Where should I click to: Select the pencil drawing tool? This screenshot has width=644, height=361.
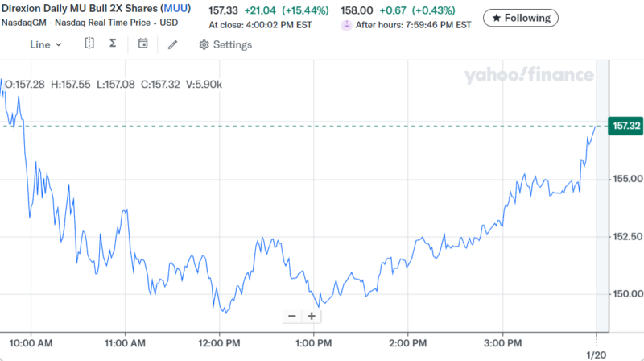(172, 44)
